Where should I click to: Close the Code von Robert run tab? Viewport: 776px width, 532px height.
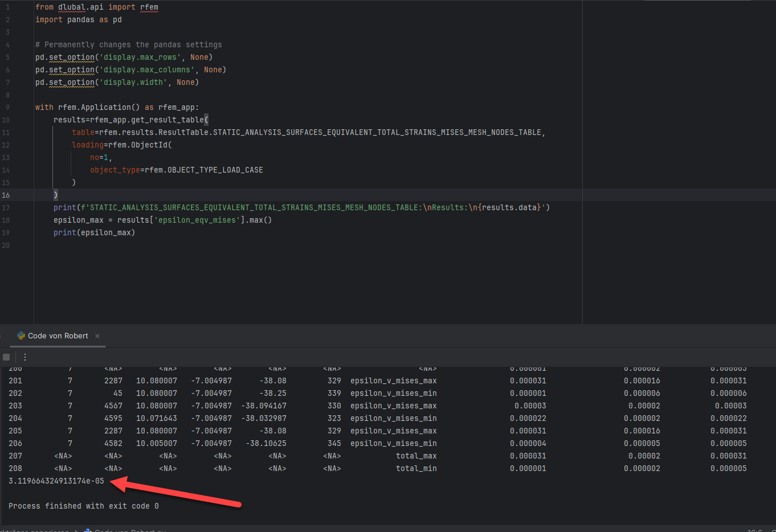(x=97, y=336)
